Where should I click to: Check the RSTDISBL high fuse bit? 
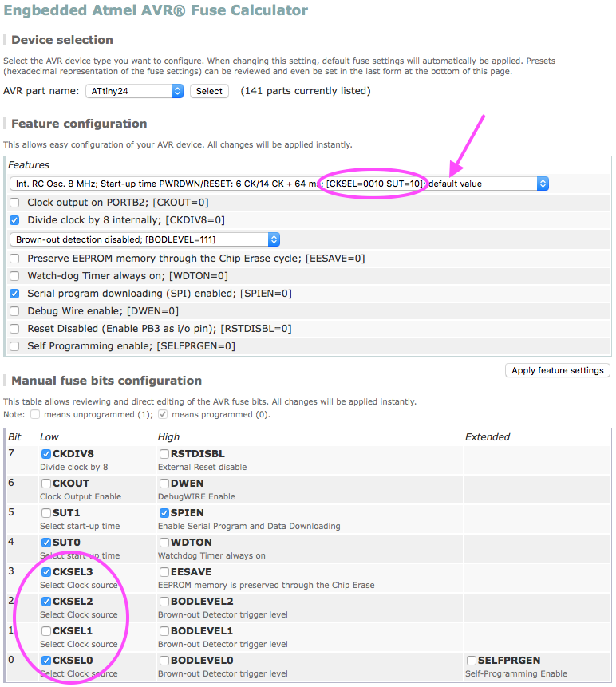pyautogui.click(x=164, y=454)
